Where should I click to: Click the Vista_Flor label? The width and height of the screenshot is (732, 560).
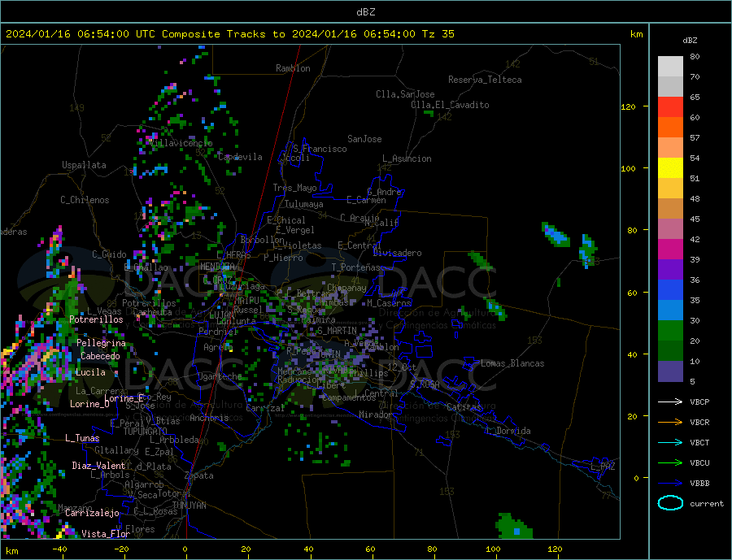[106, 534]
